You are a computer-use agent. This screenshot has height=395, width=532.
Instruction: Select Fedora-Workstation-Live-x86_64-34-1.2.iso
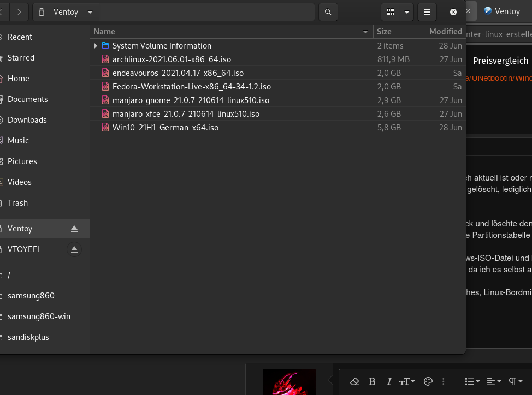coord(192,86)
